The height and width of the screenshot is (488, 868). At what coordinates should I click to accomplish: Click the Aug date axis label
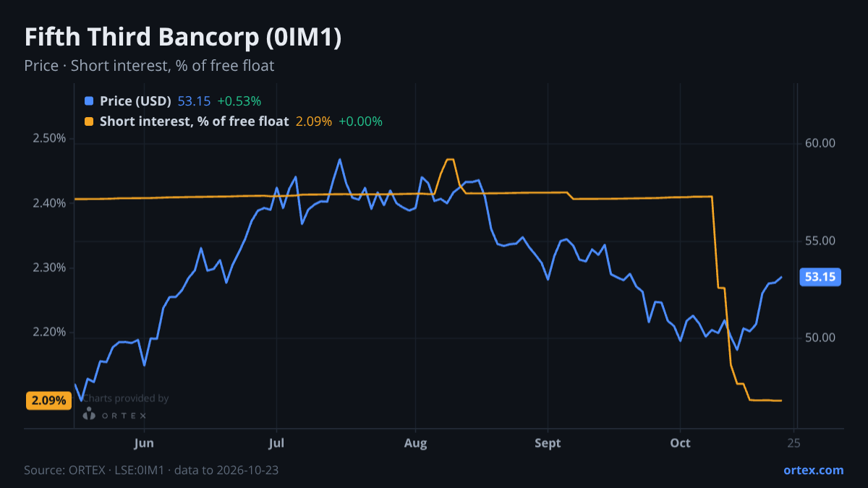[x=415, y=443]
